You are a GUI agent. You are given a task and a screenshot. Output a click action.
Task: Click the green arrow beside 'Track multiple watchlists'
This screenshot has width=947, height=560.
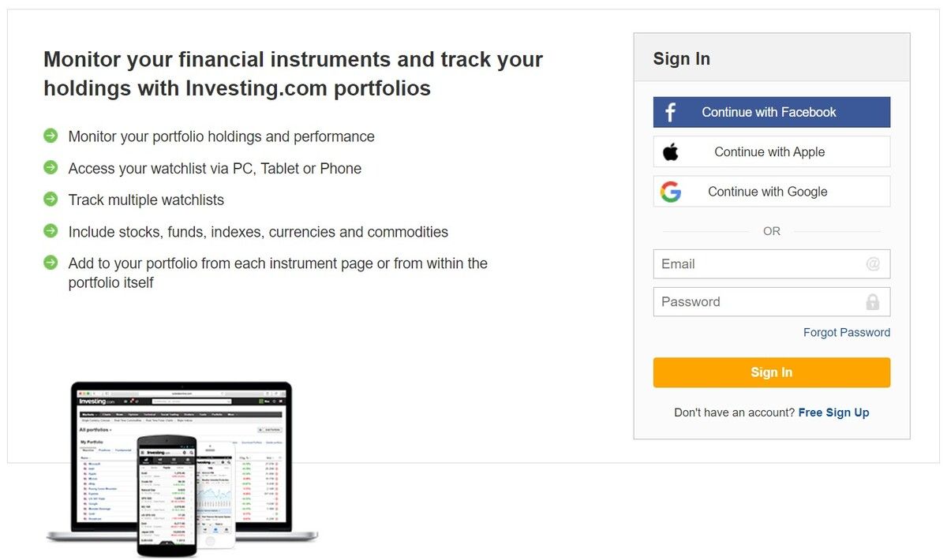pos(51,200)
